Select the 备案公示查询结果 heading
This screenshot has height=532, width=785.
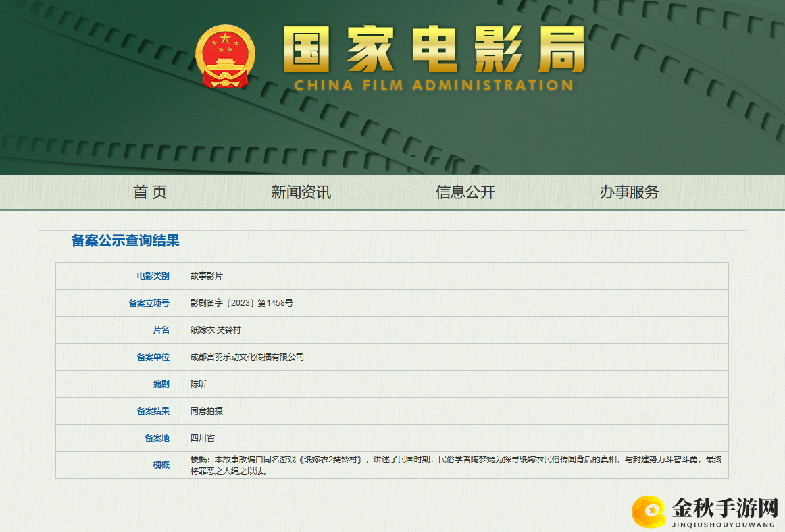click(125, 241)
